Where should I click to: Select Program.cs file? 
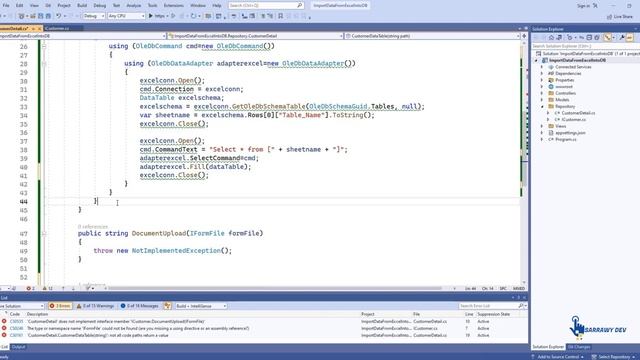pyautogui.click(x=566, y=139)
